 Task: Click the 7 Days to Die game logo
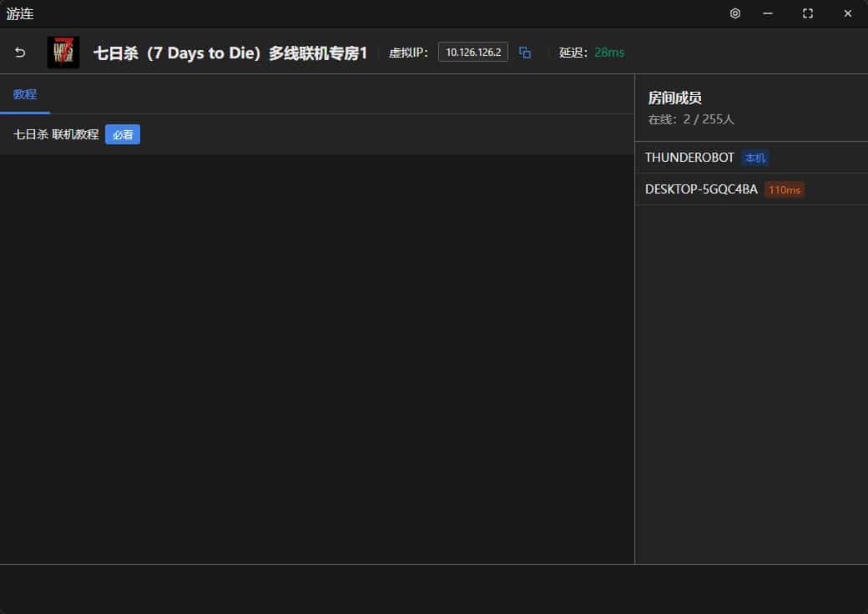(63, 53)
